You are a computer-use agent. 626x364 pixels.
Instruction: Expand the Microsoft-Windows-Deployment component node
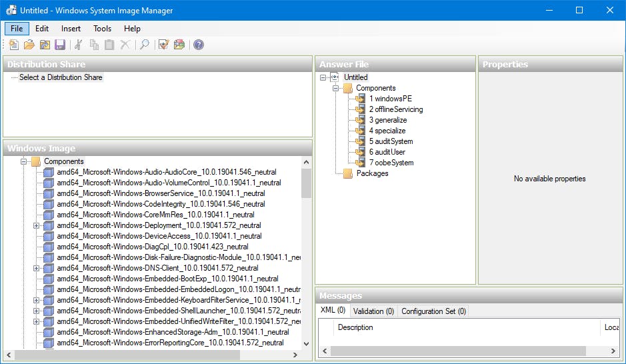(37, 225)
